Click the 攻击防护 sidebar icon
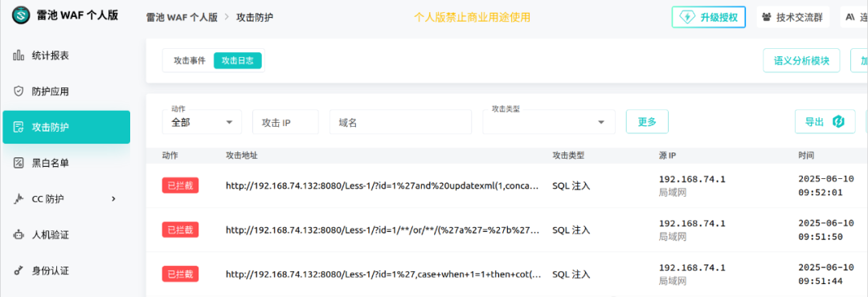This screenshot has width=868, height=297. (18, 127)
